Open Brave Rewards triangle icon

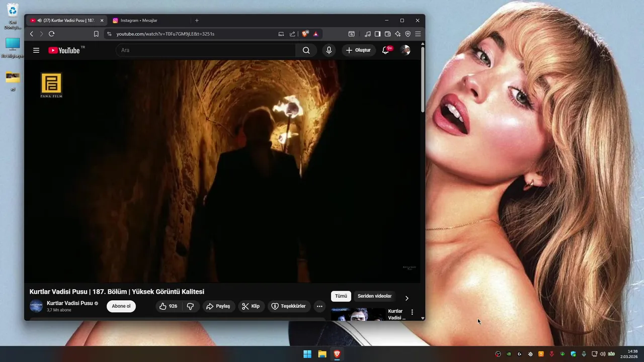(x=315, y=34)
